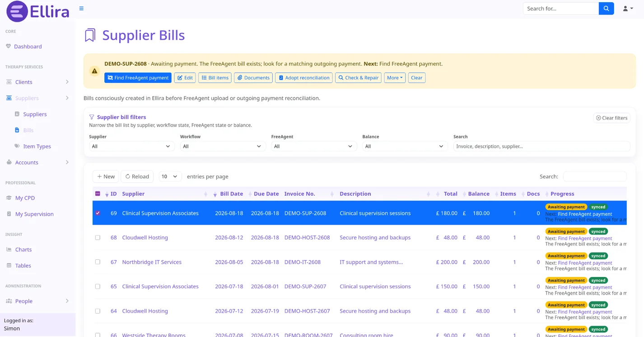The width and height of the screenshot is (644, 337).
Task: Toggle the select-all header checkbox
Action: pos(98,194)
